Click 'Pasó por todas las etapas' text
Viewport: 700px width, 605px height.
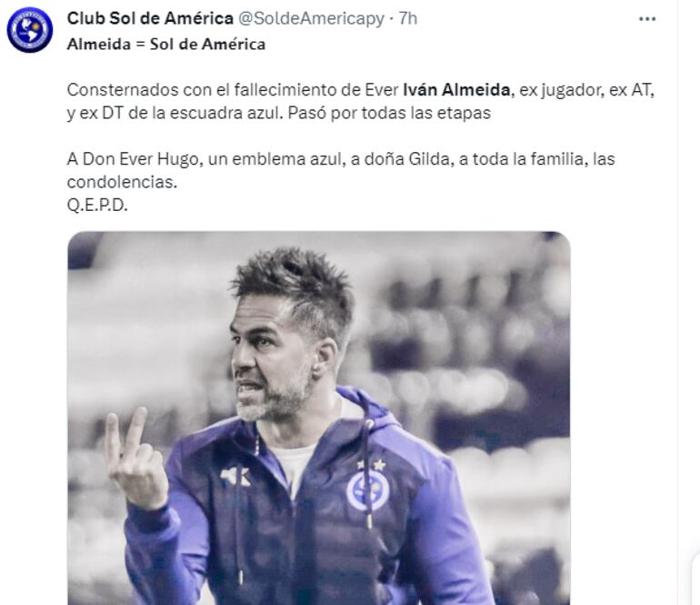(x=389, y=113)
